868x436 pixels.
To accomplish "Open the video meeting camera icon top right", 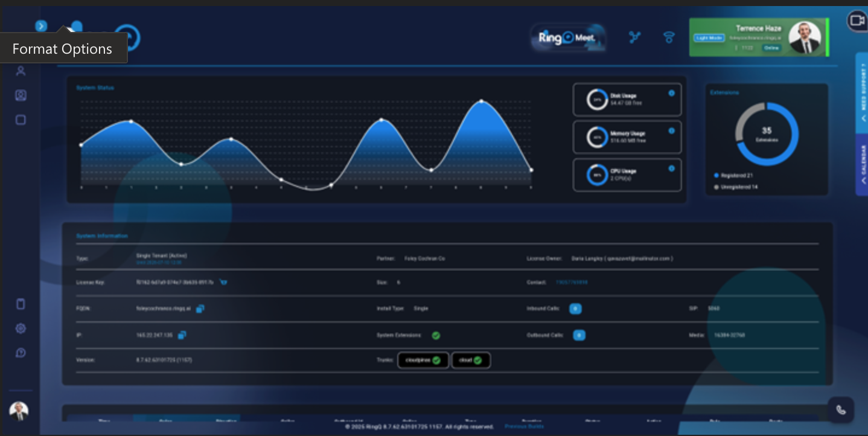I will 856,21.
